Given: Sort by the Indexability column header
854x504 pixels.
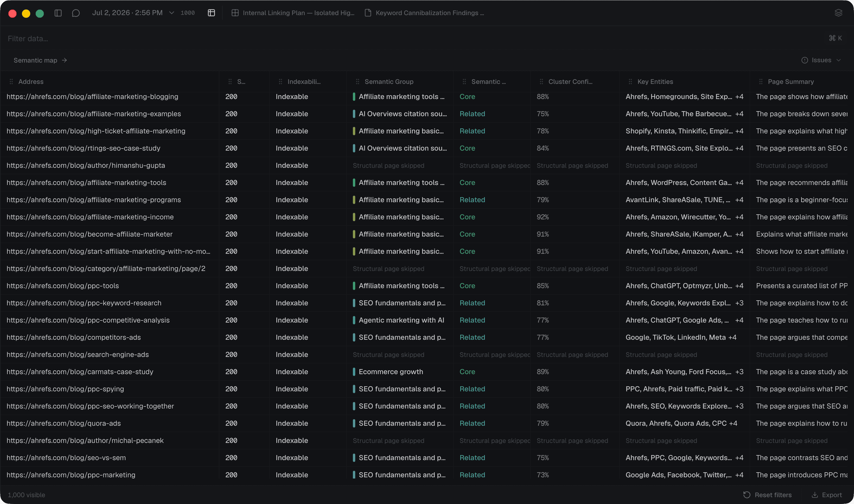Looking at the screenshot, I should (304, 82).
